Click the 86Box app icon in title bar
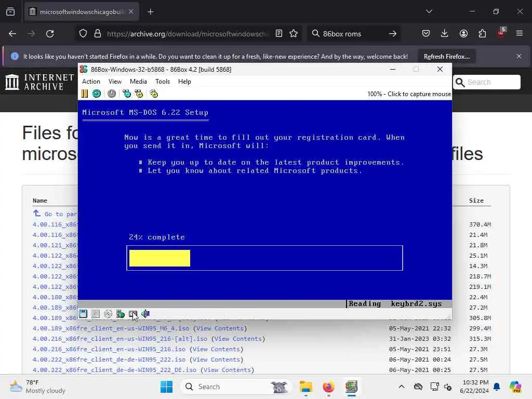 [x=84, y=69]
